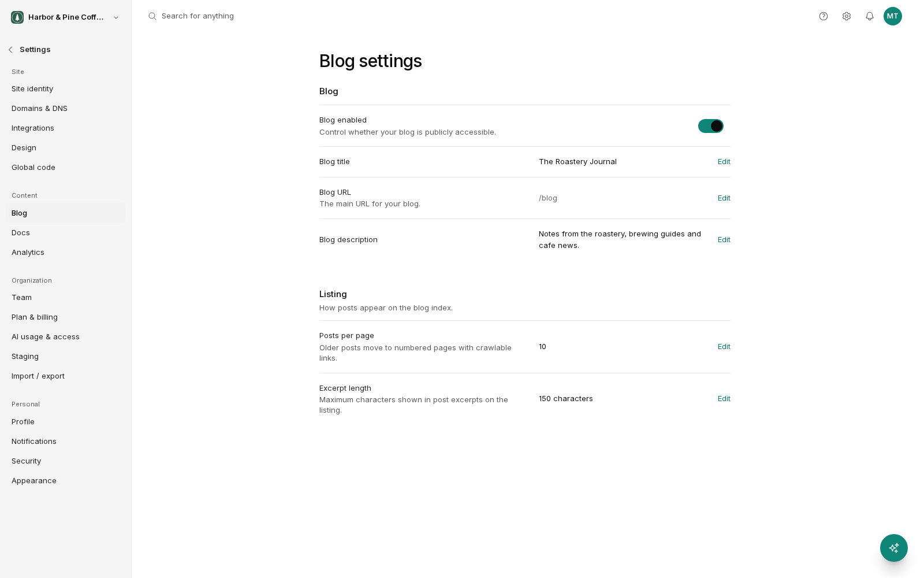Open the help question mark icon
This screenshot has width=924, height=578.
click(824, 16)
